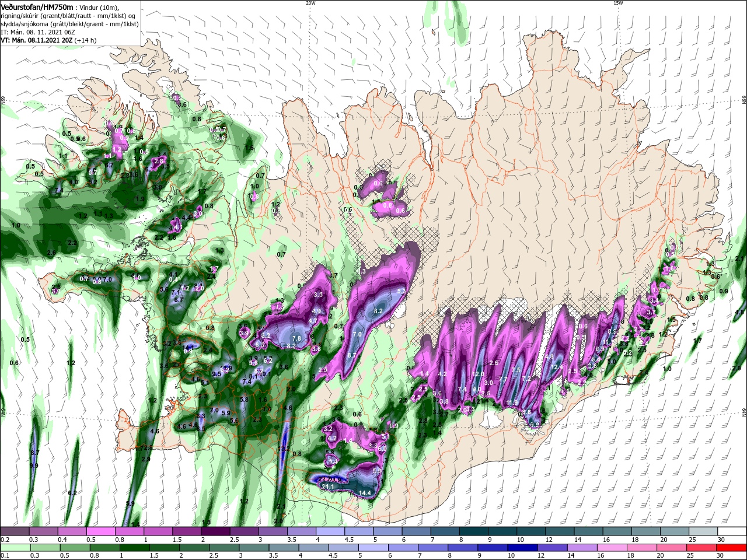Choose the dark teal snow swatch labeled 8

point(474,531)
